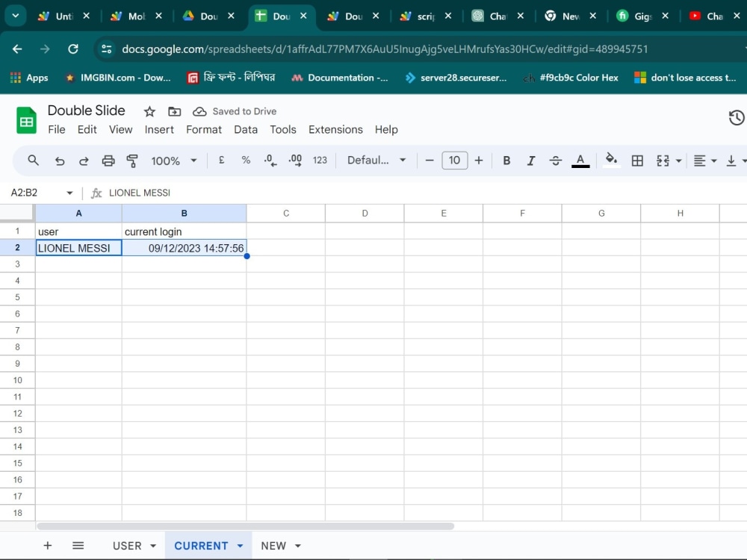Go back in browser history
This screenshot has width=747, height=560.
coord(17,49)
